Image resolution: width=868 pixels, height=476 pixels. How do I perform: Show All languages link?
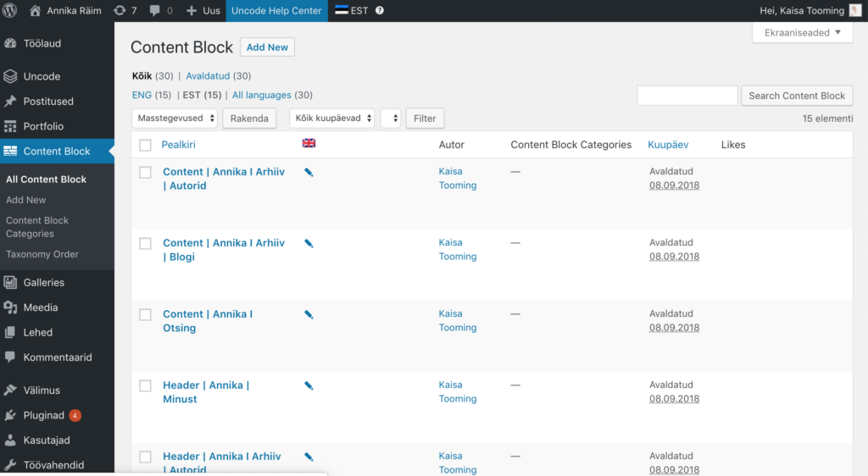pyautogui.click(x=261, y=95)
